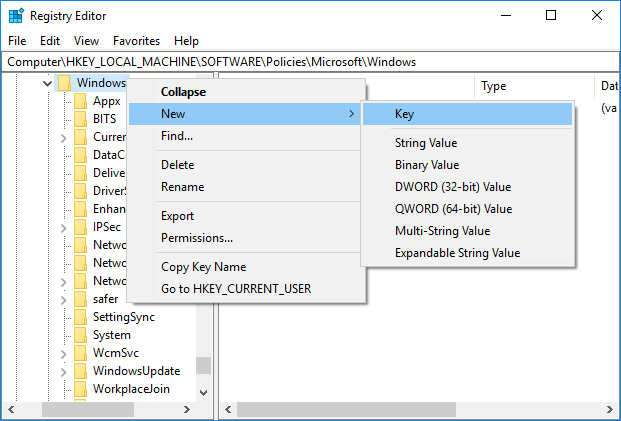Click the Registry Editor app icon in title bar
621x421 pixels.
(15, 16)
